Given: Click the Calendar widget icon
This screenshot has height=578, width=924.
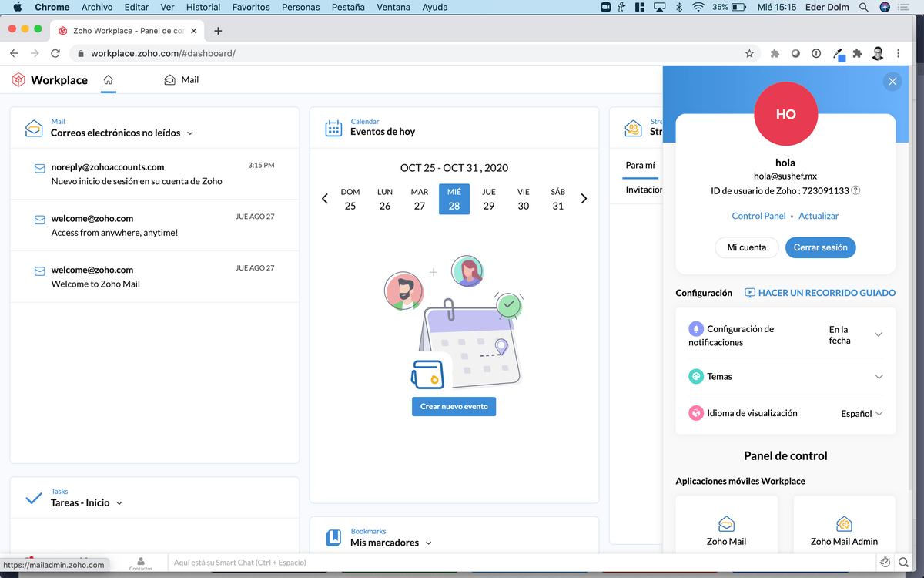Looking at the screenshot, I should [333, 128].
